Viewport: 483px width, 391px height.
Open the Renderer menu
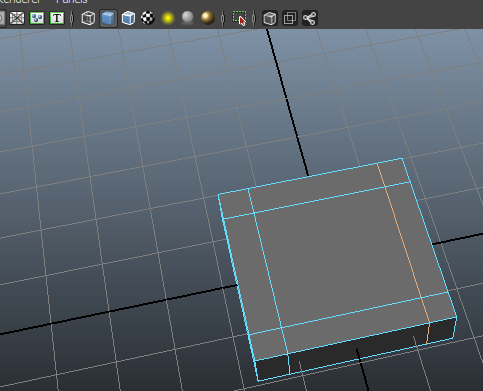tap(20, 2)
